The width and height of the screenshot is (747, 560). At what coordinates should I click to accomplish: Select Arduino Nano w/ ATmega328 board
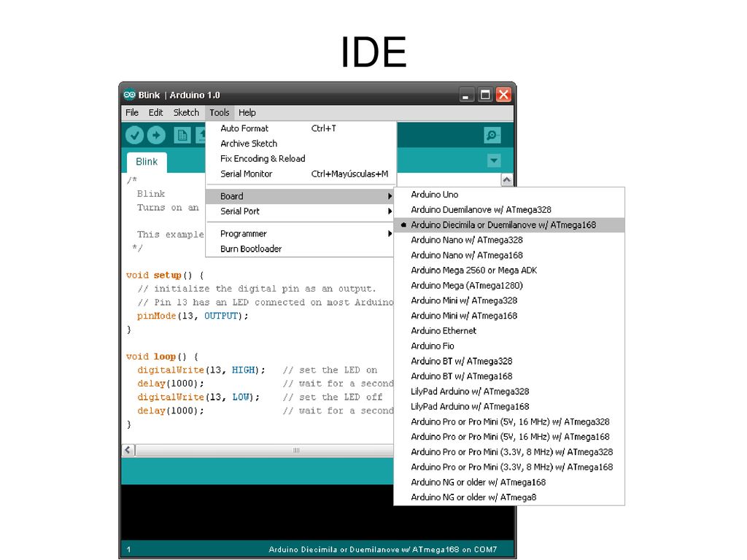509,240
